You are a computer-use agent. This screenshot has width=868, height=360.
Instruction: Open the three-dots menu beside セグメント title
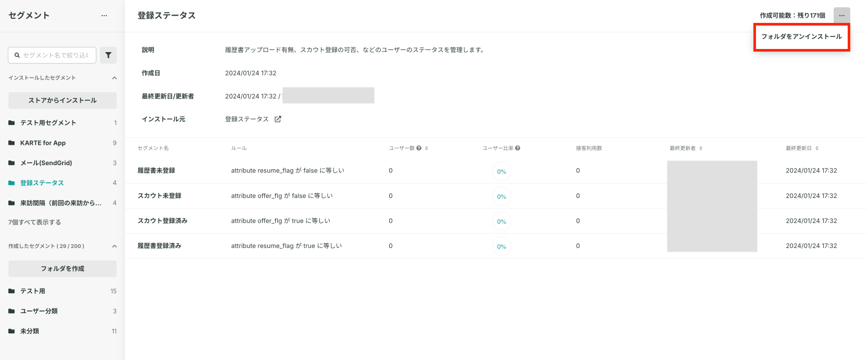pos(104,16)
